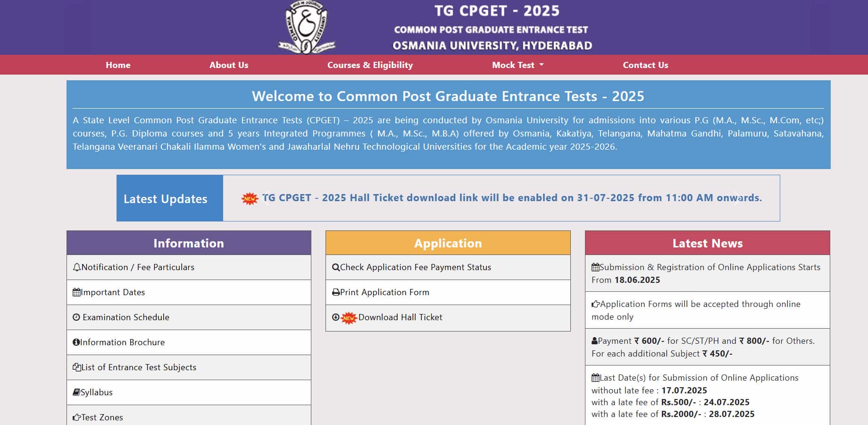Click the Application panel header
Screen dimensions: 868x425
coord(448,243)
